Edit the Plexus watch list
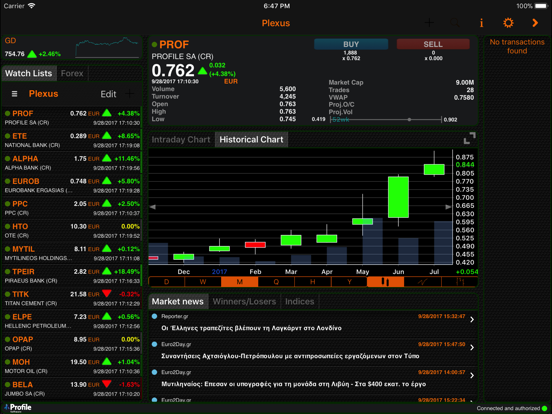 pos(108,94)
